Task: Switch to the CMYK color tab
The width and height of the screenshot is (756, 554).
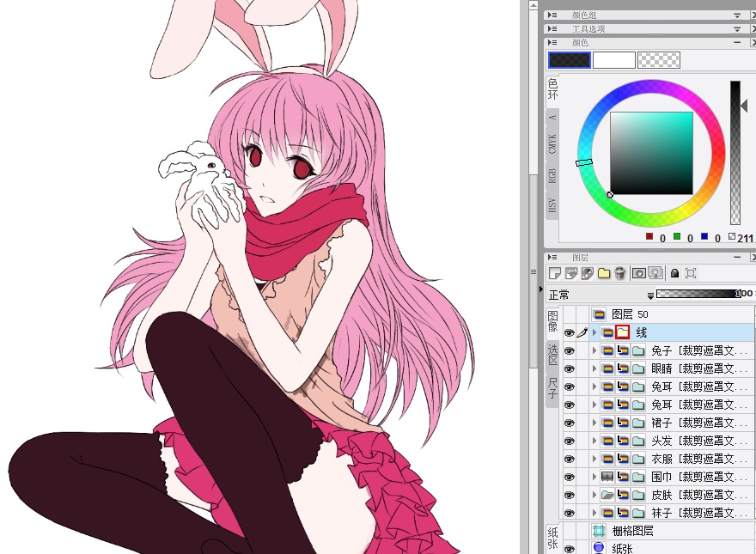Action: tap(552, 143)
